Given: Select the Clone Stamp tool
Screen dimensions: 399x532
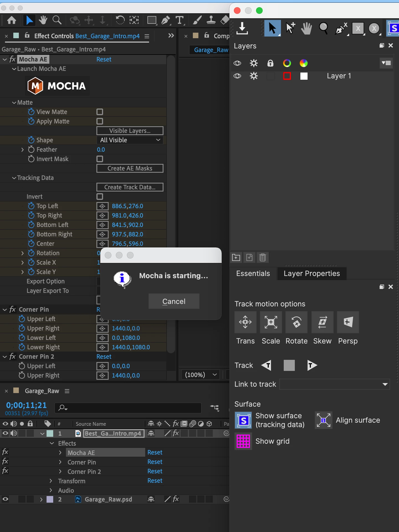Looking at the screenshot, I should [x=211, y=20].
